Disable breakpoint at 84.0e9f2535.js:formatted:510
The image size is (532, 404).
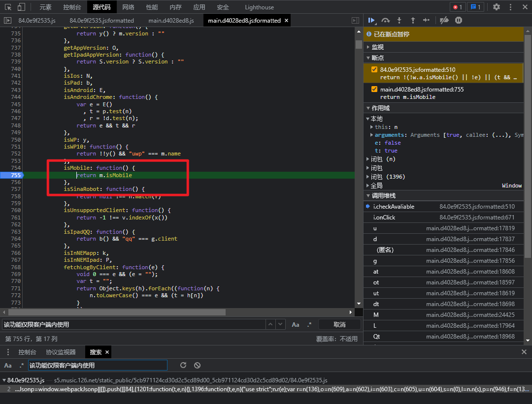pos(374,69)
